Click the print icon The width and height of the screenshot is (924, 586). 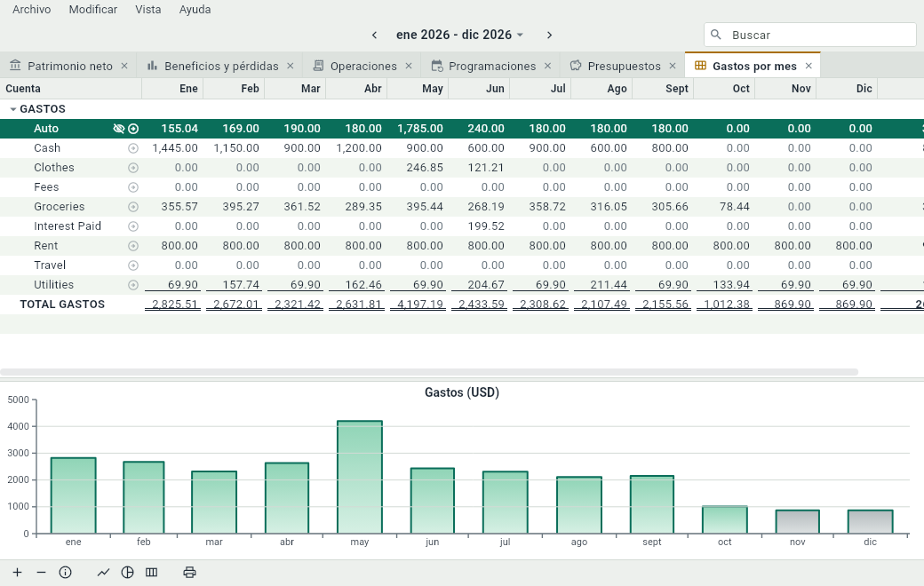[189, 573]
